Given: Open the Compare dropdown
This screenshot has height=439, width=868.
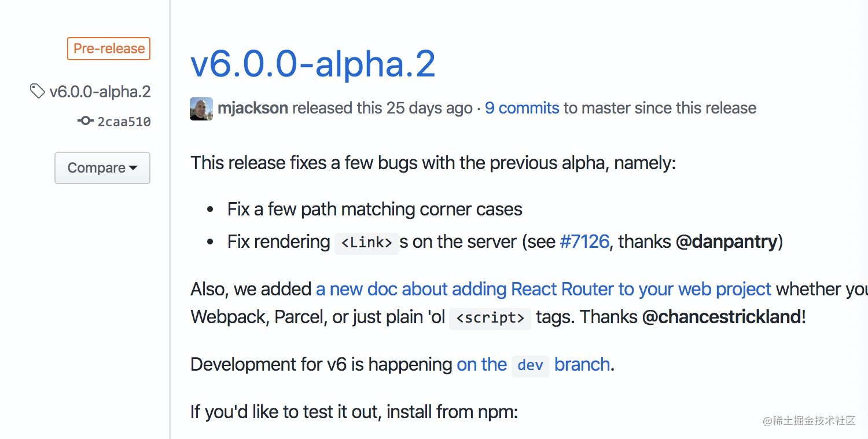Looking at the screenshot, I should [x=102, y=168].
